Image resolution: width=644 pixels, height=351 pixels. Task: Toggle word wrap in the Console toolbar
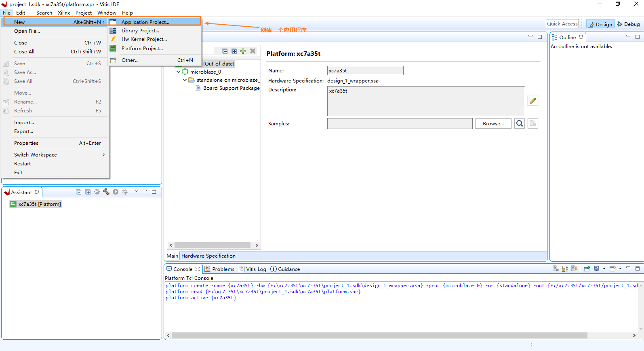(575, 269)
